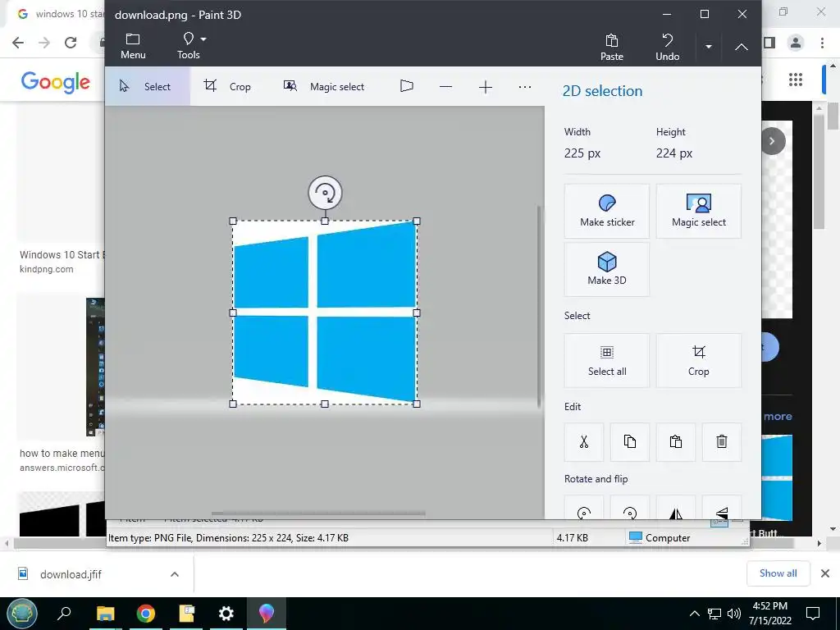Click Crop in the side panel
The image size is (840, 630).
tap(699, 361)
